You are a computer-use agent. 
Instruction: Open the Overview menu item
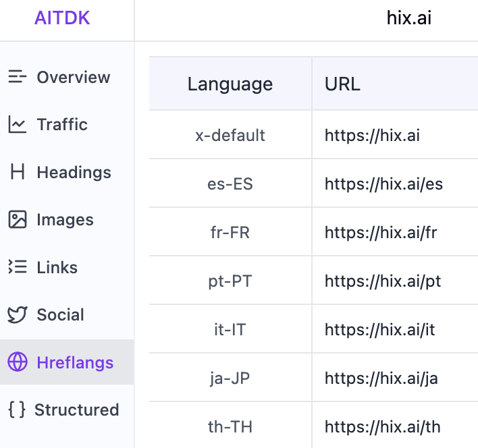pyautogui.click(x=73, y=77)
